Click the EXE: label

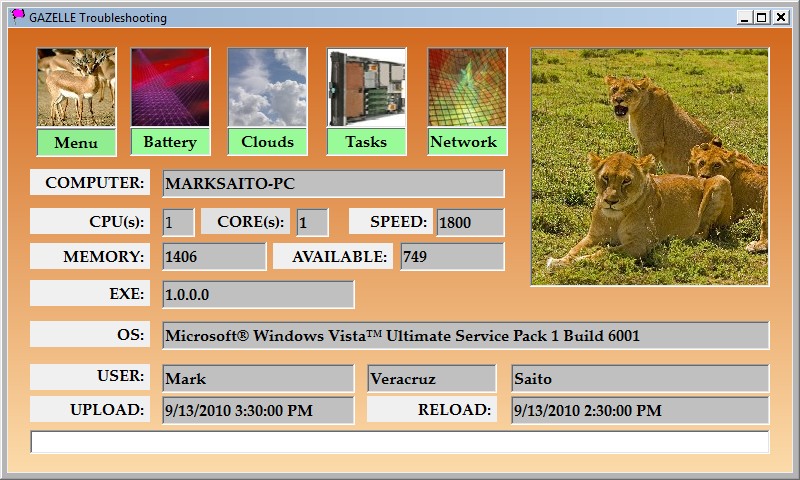90,293
